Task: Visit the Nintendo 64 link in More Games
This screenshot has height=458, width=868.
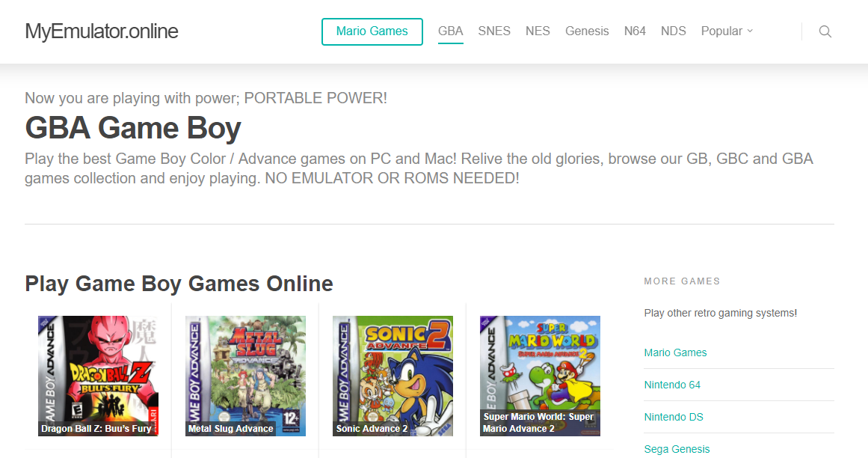Action: click(672, 384)
